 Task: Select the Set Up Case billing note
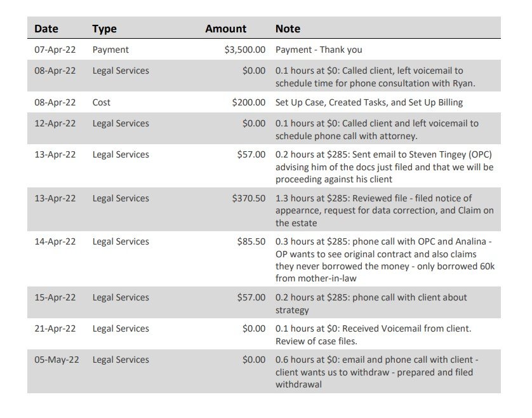coord(369,102)
